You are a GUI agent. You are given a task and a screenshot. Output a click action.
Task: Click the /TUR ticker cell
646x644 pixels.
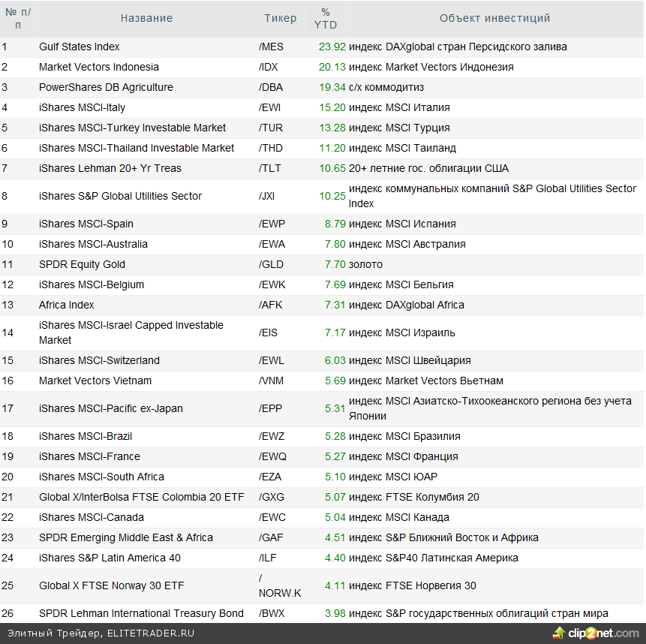coord(271,128)
